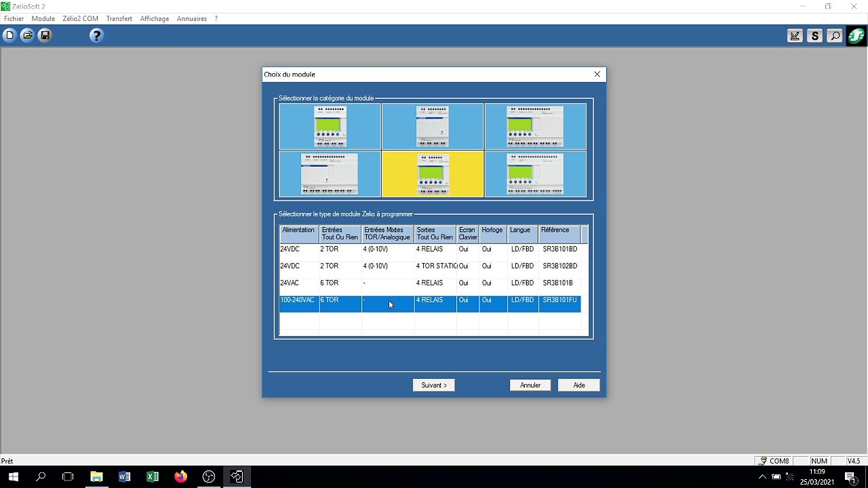The width and height of the screenshot is (868, 488).
Task: Activate Monitoring mode with the magnifier icon
Action: click(x=835, y=36)
